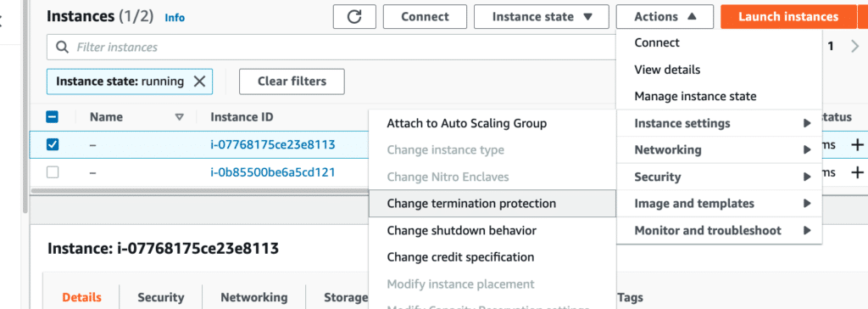
Task: Go to next page chevron
Action: (855, 47)
